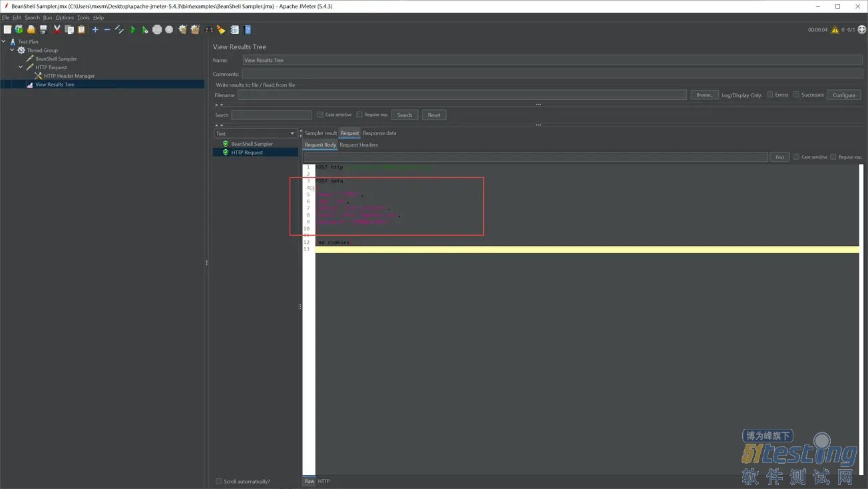Open the Function Helper dialog icon
Screen dimensions: 868x489
[x=234, y=29]
